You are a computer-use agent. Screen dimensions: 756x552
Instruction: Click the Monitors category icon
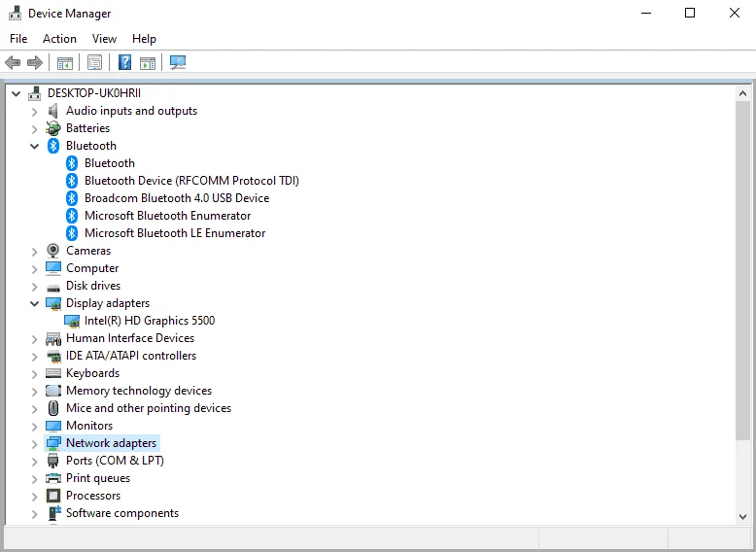(x=53, y=426)
